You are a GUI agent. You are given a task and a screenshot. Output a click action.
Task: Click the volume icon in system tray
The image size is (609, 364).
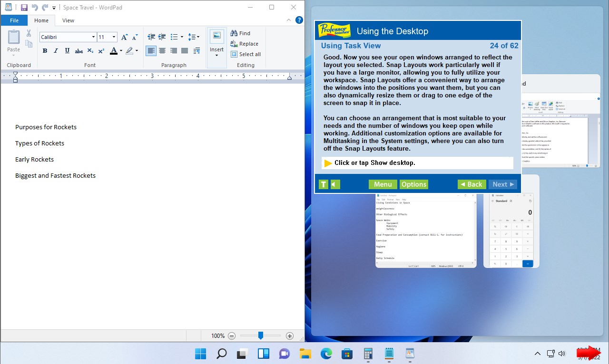coord(562,354)
